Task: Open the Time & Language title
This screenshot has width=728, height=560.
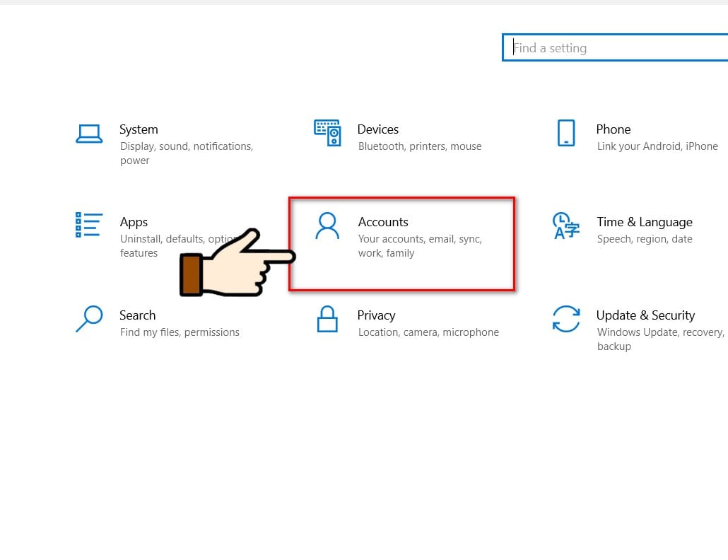Action: pos(645,223)
